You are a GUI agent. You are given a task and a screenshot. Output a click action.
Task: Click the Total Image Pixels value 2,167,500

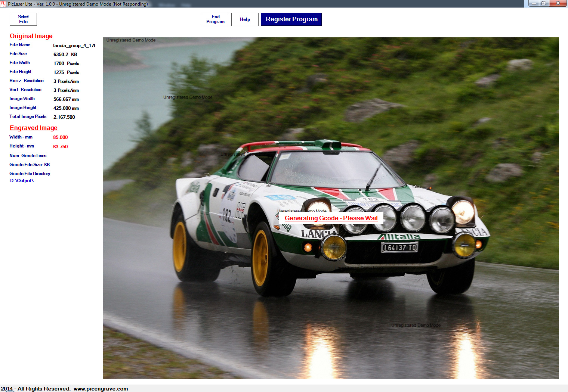pyautogui.click(x=64, y=117)
